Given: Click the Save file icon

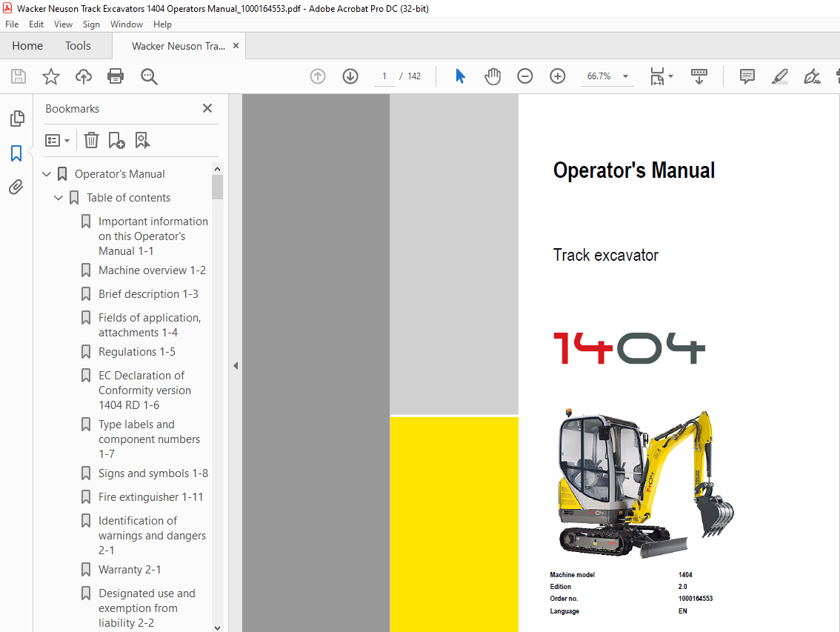Looking at the screenshot, I should coord(19,76).
